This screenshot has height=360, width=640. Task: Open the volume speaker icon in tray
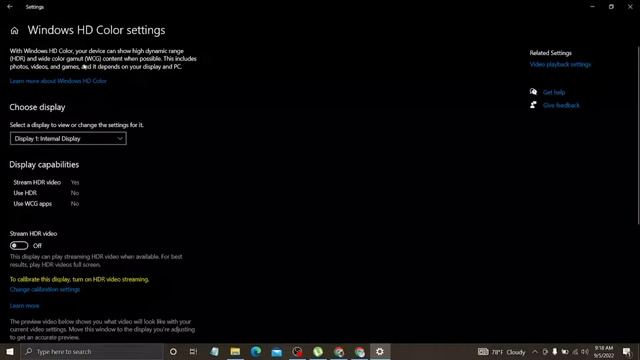point(585,352)
